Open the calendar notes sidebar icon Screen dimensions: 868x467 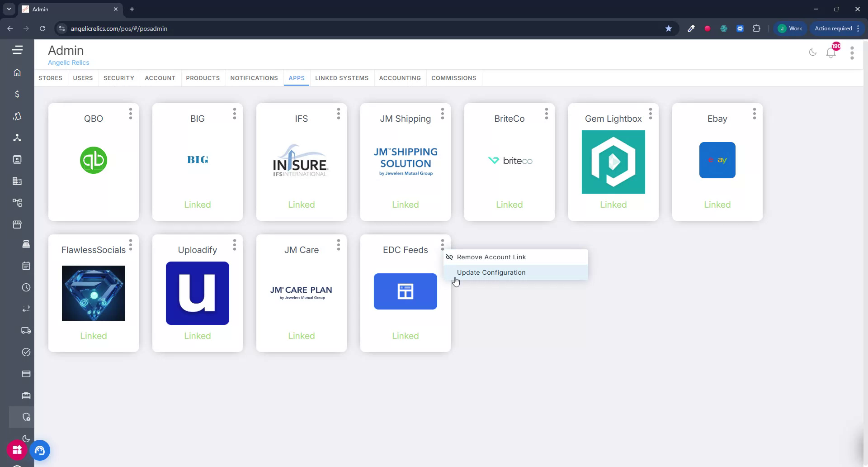tap(26, 266)
